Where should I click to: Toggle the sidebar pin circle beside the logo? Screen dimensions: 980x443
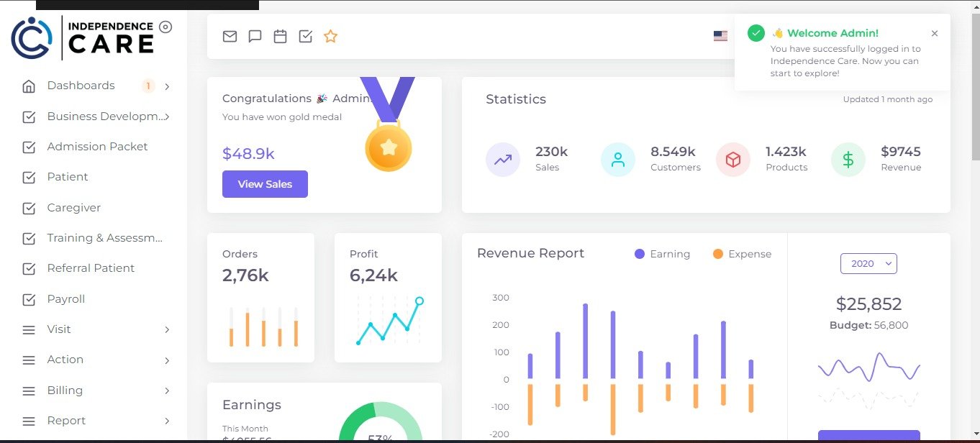click(165, 27)
